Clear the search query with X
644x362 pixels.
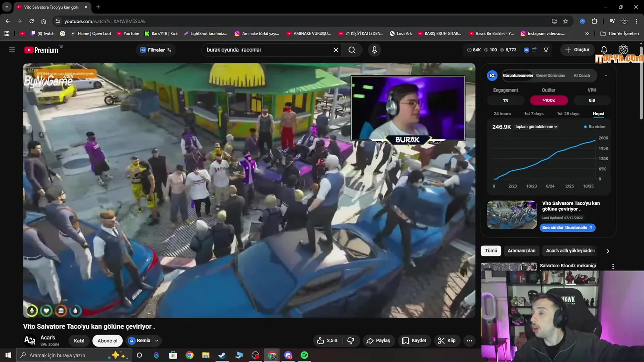336,50
